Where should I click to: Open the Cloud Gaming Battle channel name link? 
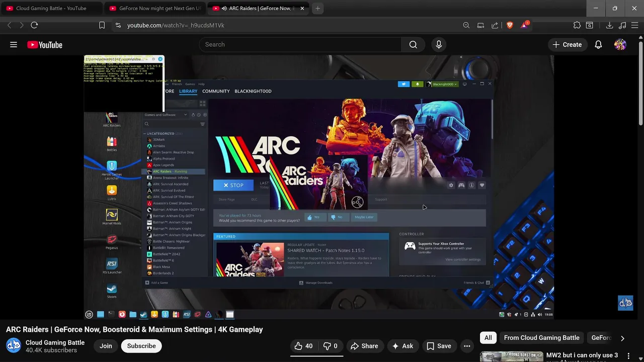[x=55, y=342]
